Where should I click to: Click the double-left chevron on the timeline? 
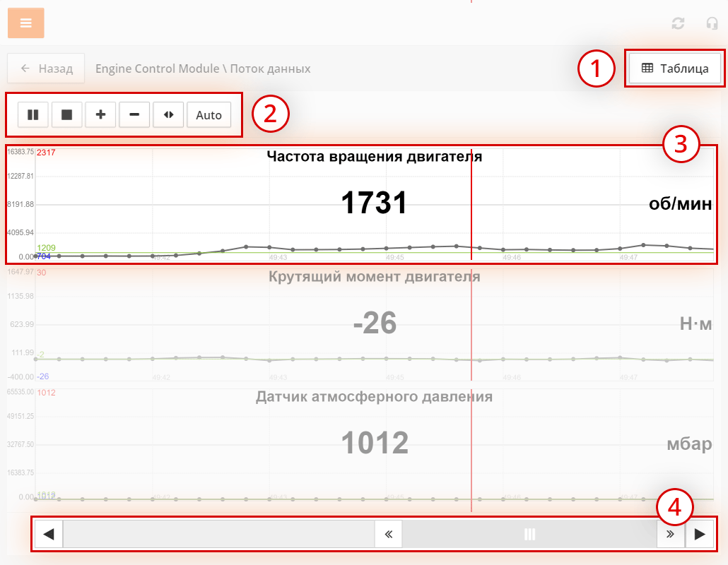tap(388, 534)
